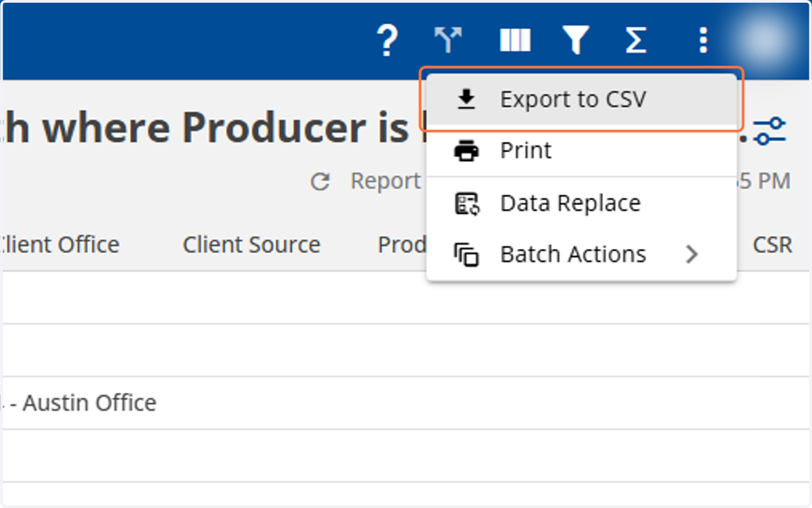Click the branching arrows merge icon
812x508 pixels.
point(448,41)
